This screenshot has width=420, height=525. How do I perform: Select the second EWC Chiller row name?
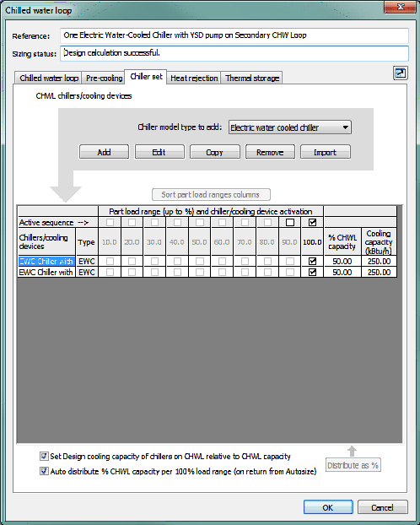46,273
